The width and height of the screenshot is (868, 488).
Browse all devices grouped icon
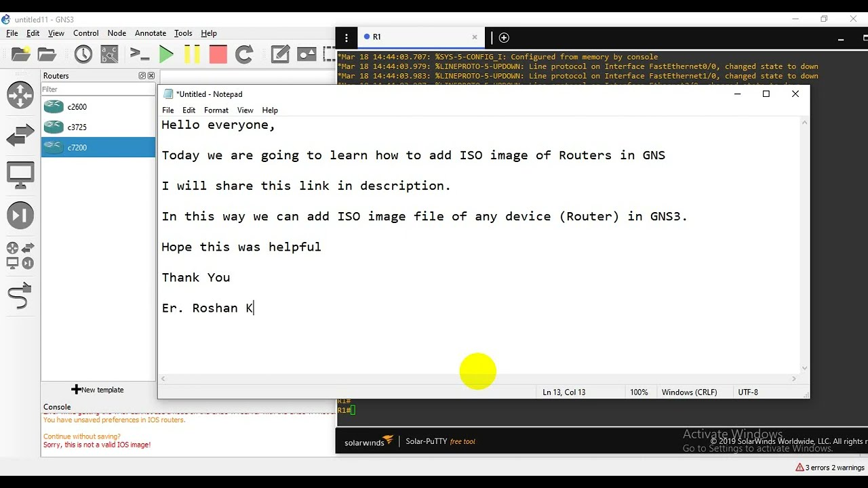[20, 256]
